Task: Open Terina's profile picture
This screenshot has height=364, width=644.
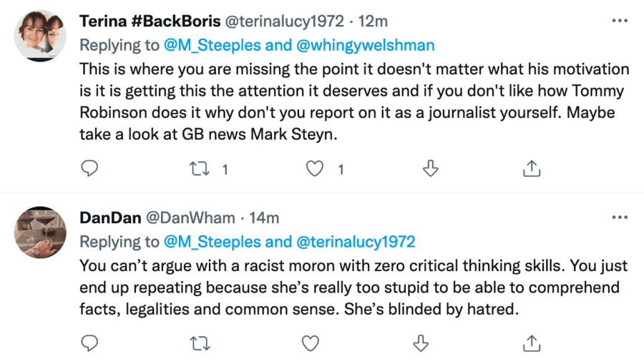Action: click(40, 36)
